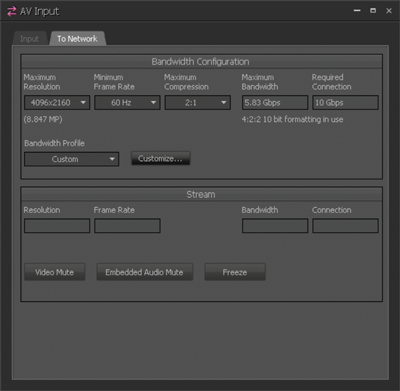This screenshot has width=400, height=391.
Task: Click the Customize... button
Action: [160, 158]
